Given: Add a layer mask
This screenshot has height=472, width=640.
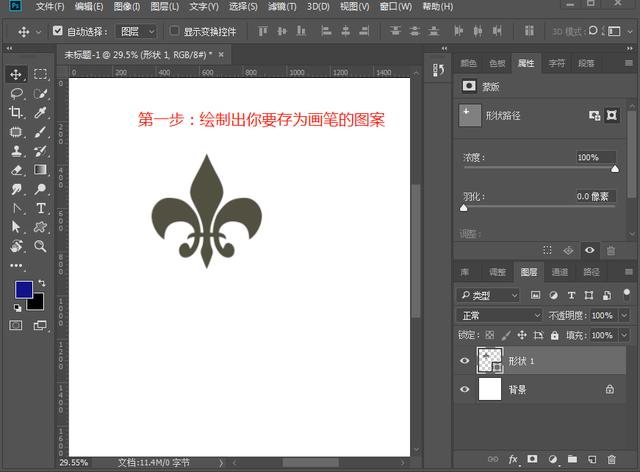Looking at the screenshot, I should click(532, 459).
